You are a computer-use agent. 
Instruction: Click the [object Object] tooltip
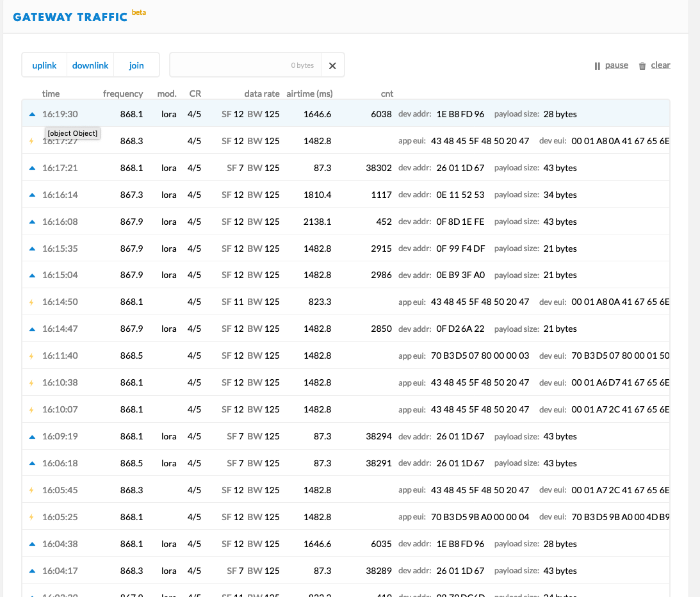pos(72,133)
